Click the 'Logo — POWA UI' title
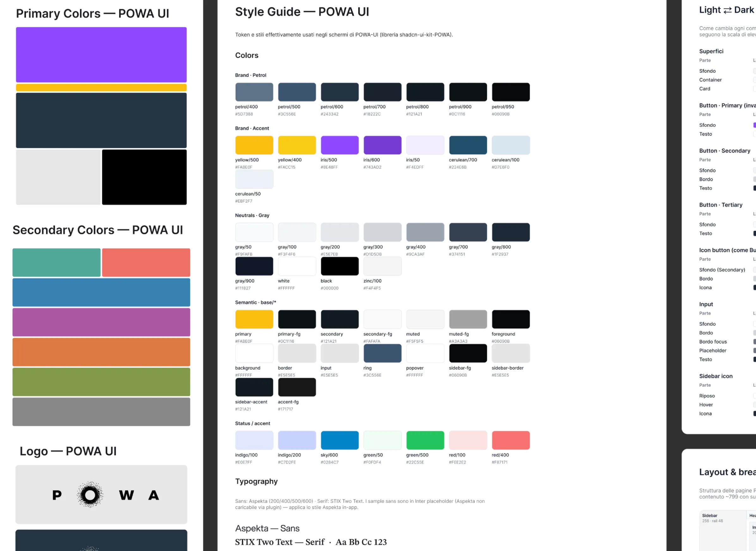This screenshot has width=756, height=551. coord(68,451)
